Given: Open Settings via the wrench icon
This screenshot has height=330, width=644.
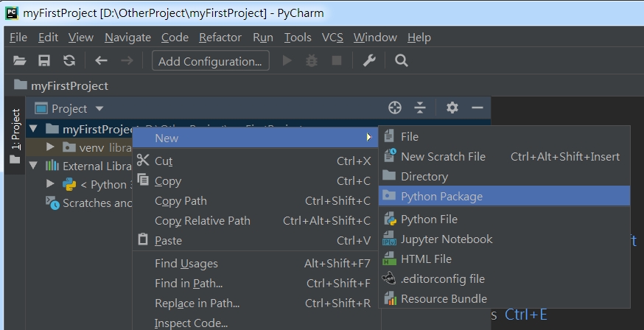Looking at the screenshot, I should (x=369, y=61).
